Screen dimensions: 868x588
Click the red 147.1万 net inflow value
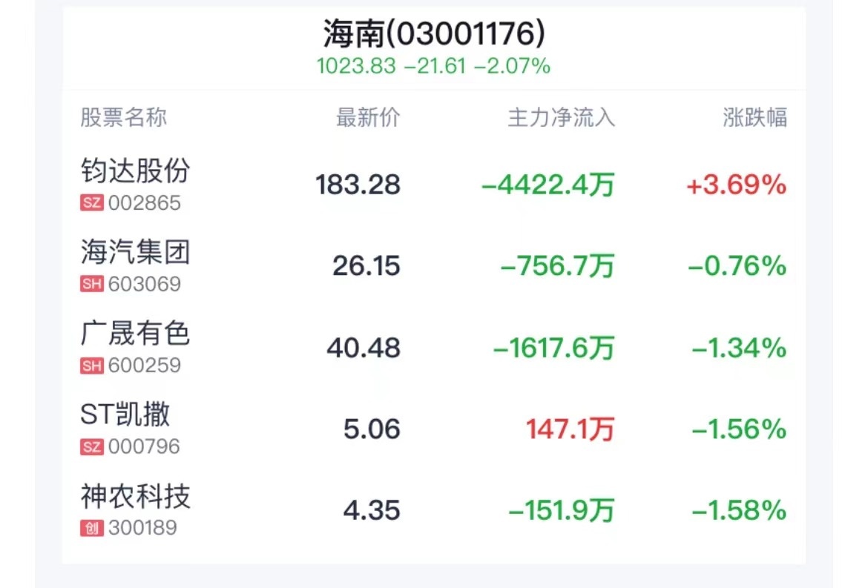[x=570, y=429]
